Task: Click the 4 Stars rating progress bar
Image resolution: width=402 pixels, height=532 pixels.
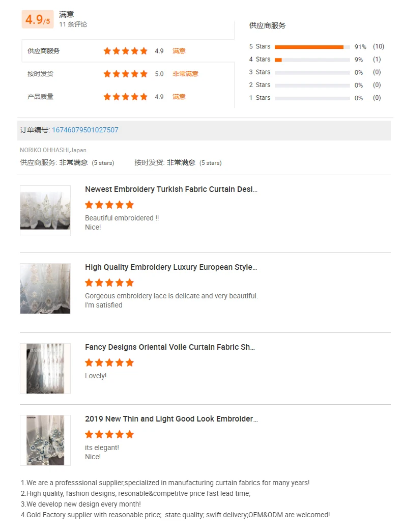Action: coord(312,60)
